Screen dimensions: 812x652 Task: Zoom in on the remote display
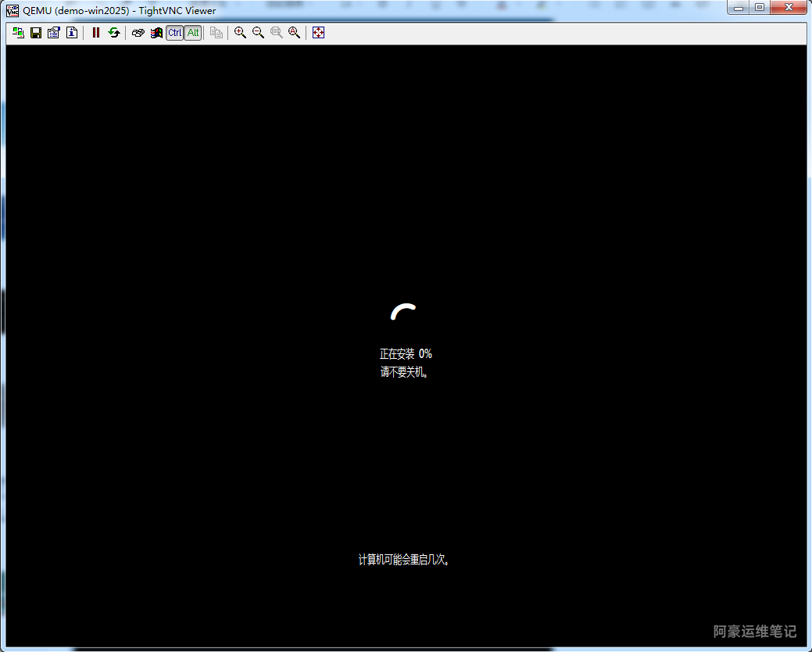tap(240, 33)
